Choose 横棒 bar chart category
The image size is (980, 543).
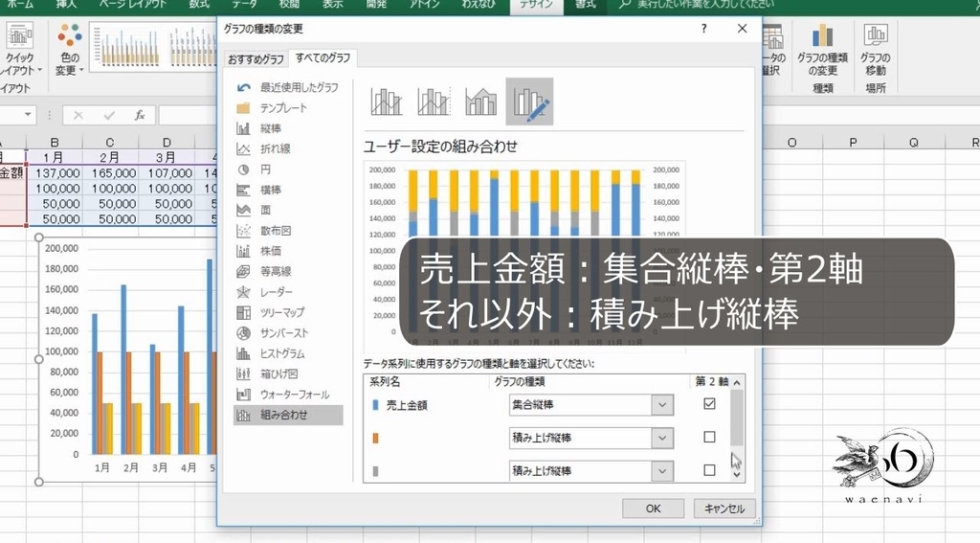pos(288,190)
